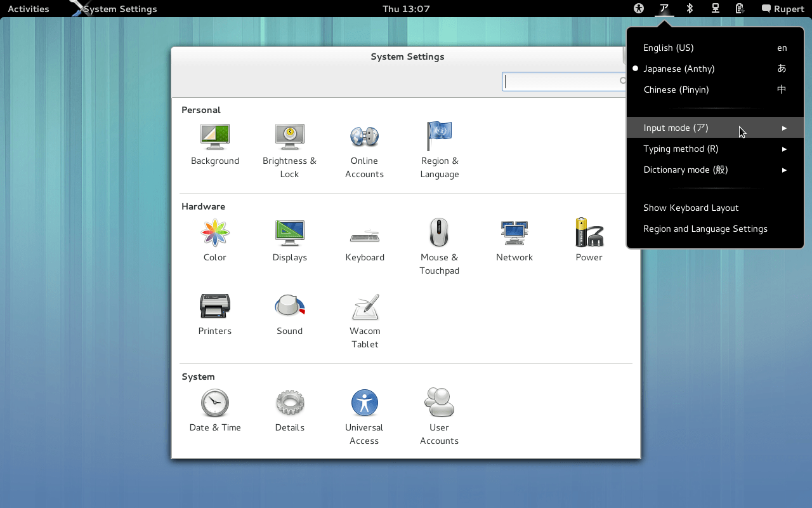
Task: Open Brightness & Lock settings
Action: tap(289, 150)
